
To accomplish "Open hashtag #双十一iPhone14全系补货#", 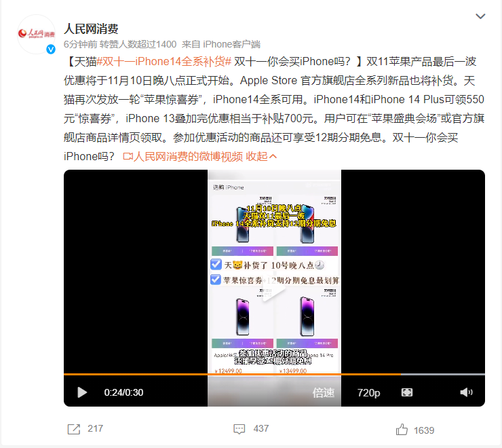I will click(164, 61).
